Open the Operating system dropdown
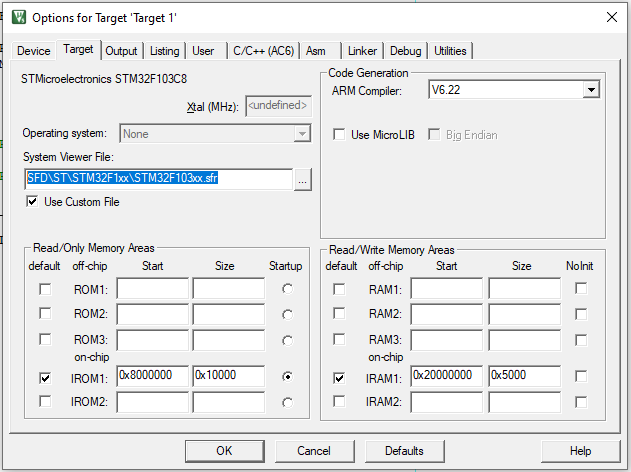The height and width of the screenshot is (472, 631). (x=302, y=133)
